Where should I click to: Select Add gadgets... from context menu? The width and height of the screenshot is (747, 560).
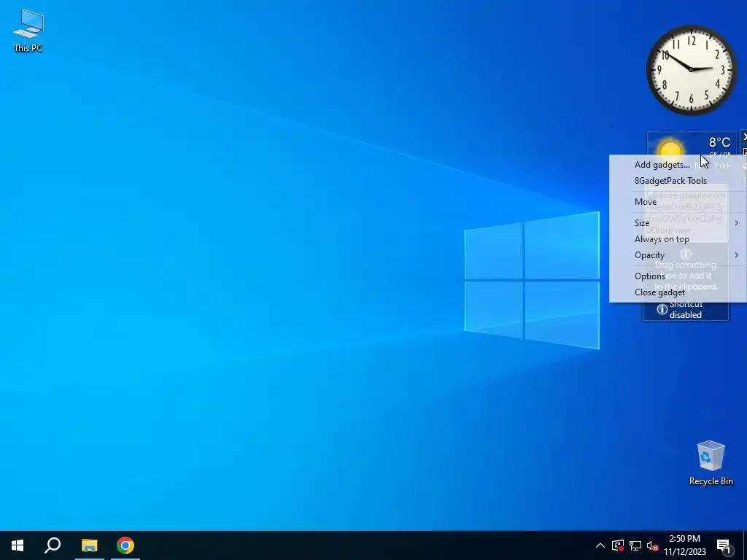(x=678, y=165)
